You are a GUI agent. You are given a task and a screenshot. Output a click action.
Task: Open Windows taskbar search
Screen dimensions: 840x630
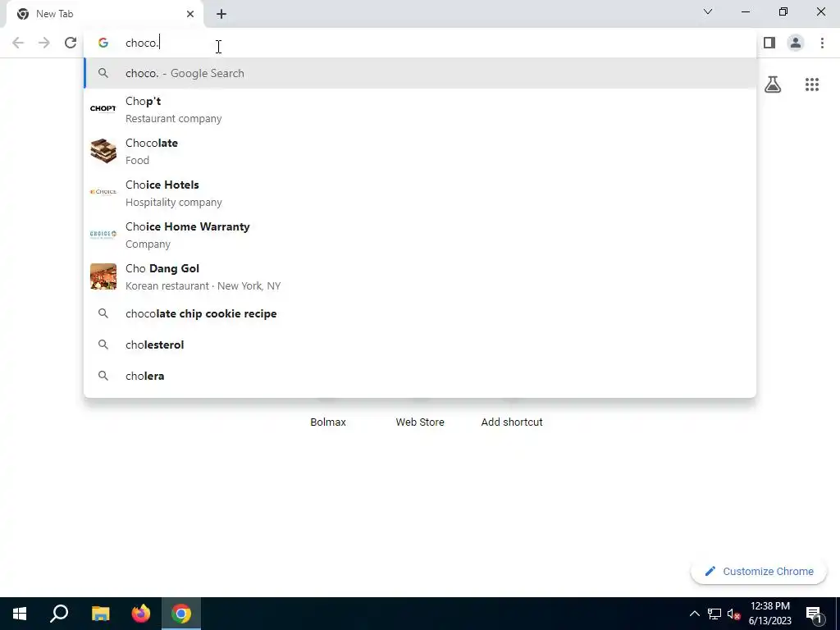point(59,614)
